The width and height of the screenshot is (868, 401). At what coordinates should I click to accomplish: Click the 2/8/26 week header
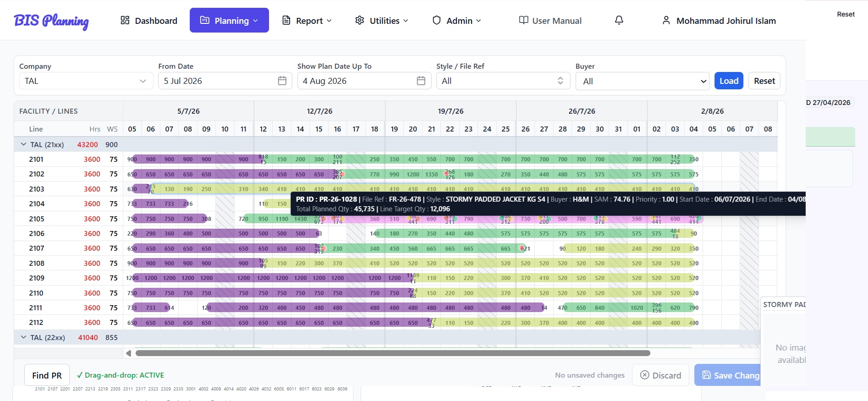pos(712,111)
